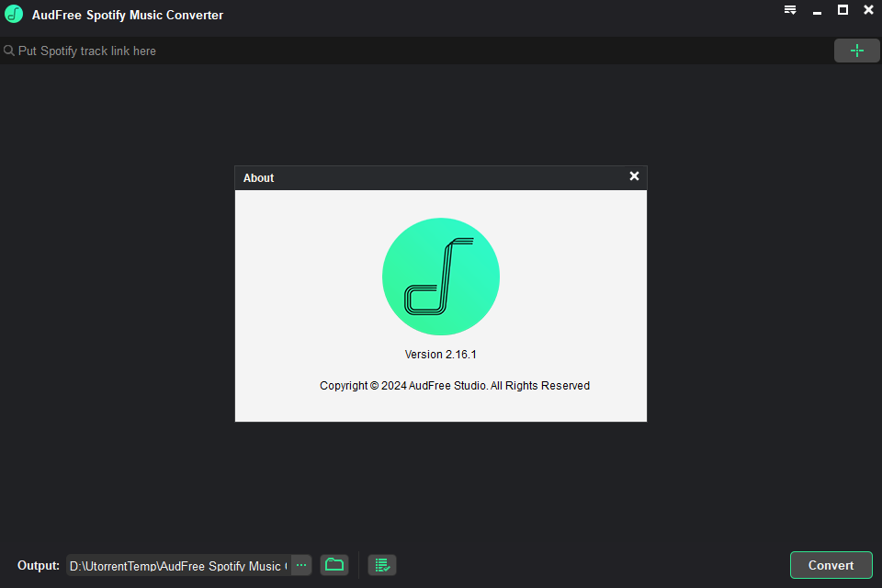Click the AudFree logo in the title bar
The width and height of the screenshot is (882, 588).
(14, 14)
